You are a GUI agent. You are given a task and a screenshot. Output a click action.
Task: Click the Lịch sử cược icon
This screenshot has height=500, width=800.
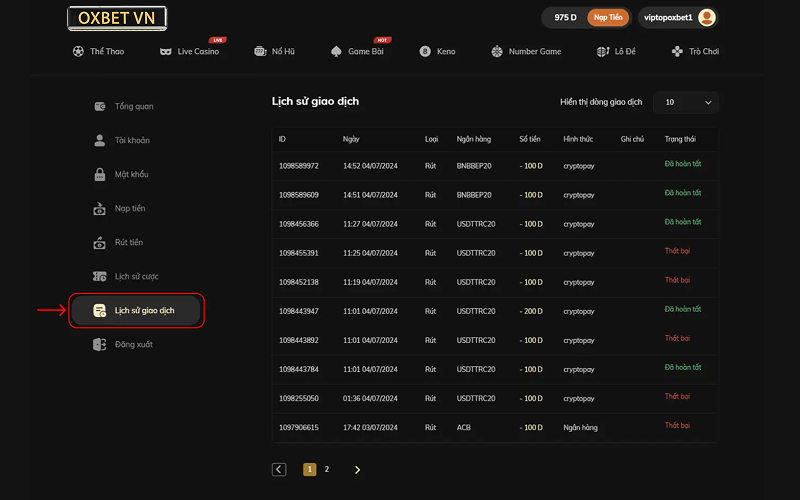coord(100,276)
